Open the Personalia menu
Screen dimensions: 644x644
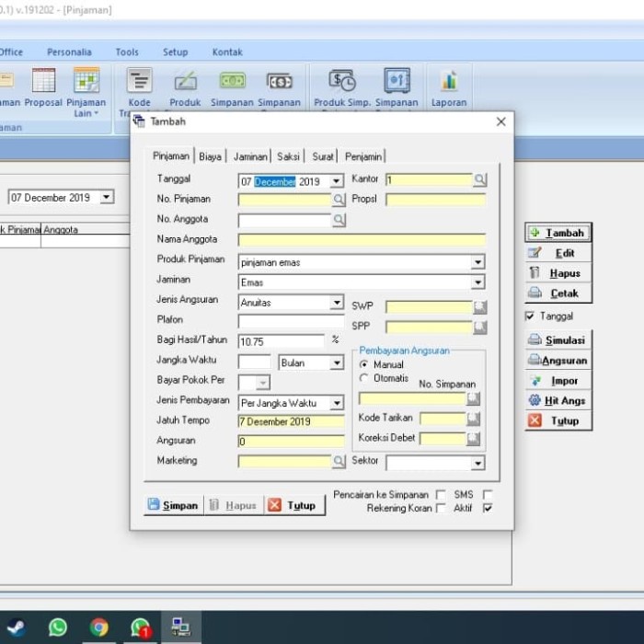(x=69, y=52)
